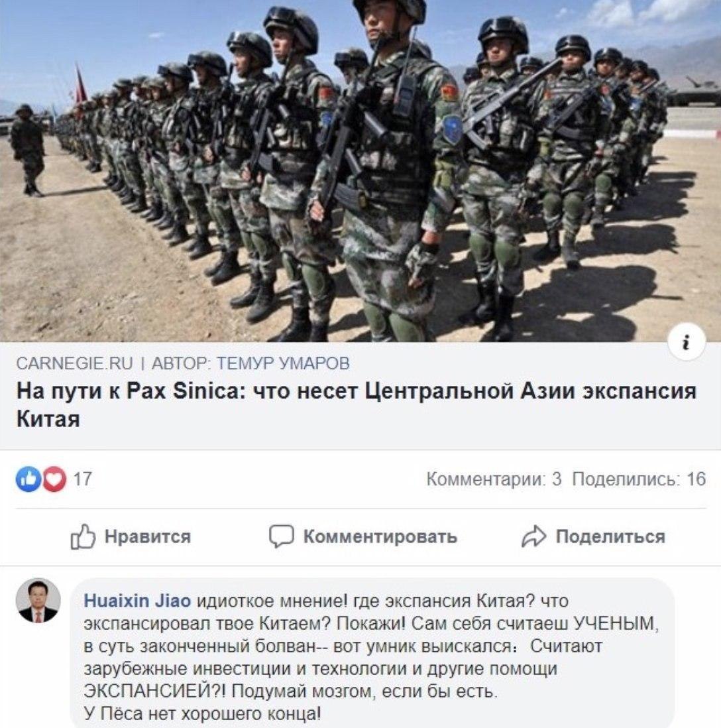Open the reactions count 17

click(x=83, y=479)
